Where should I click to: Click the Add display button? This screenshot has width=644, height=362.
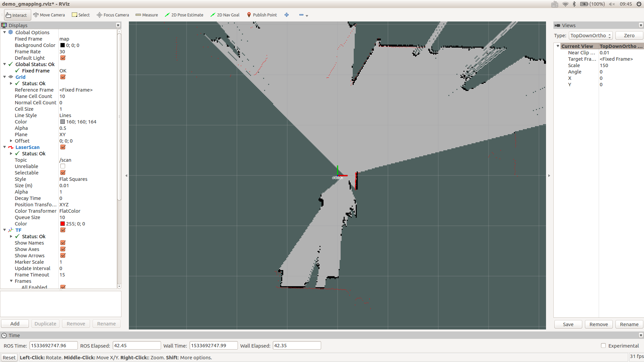point(15,323)
